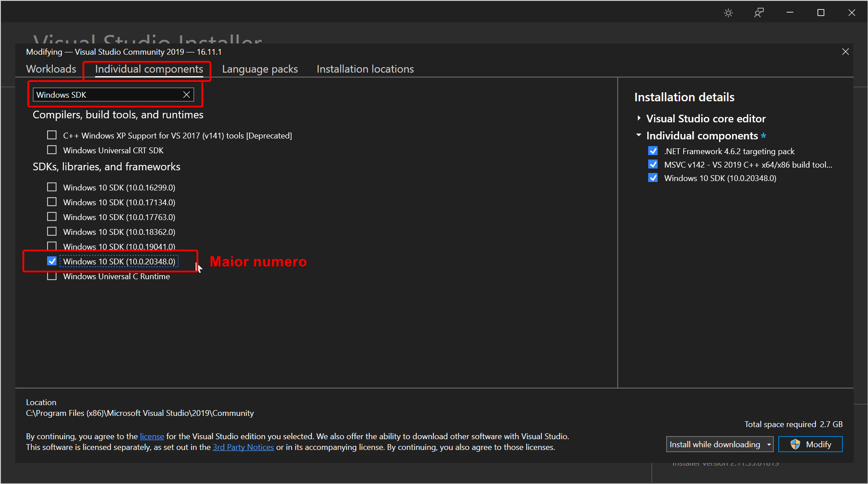Viewport: 868px width, 484px height.
Task: Clear the Windows SDK search box
Action: 187,95
